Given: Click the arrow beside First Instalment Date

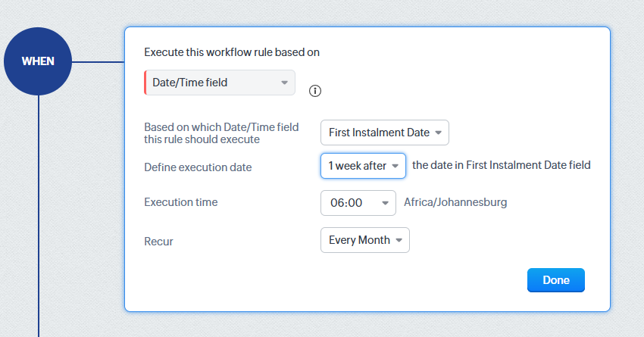Looking at the screenshot, I should [438, 133].
